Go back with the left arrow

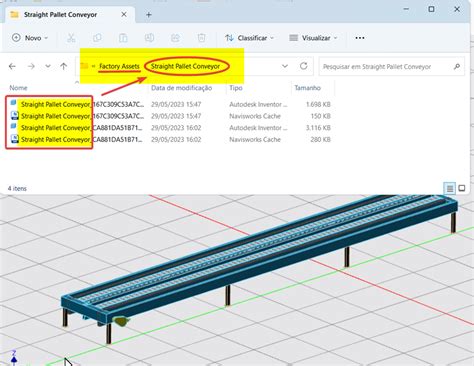[x=12, y=66]
